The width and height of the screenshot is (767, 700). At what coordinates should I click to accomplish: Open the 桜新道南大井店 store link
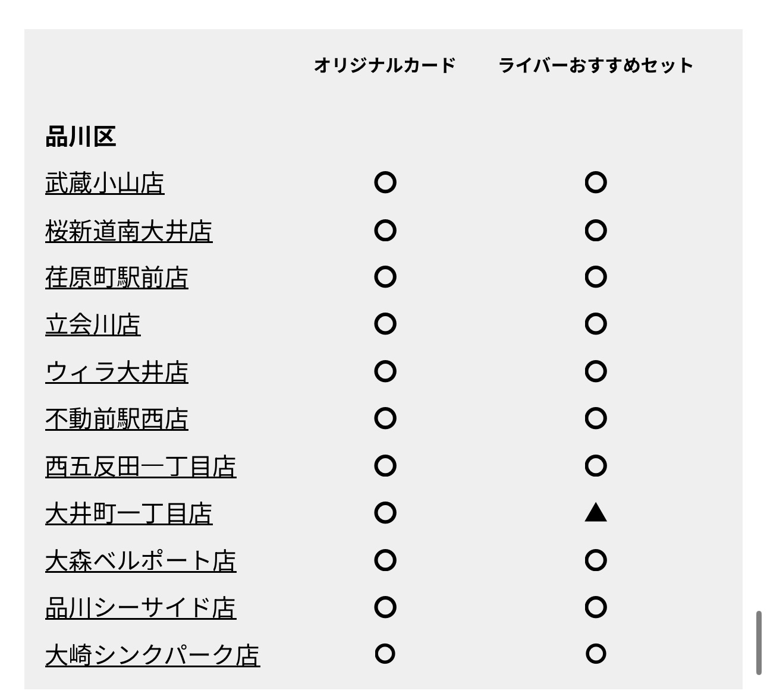[x=128, y=231]
